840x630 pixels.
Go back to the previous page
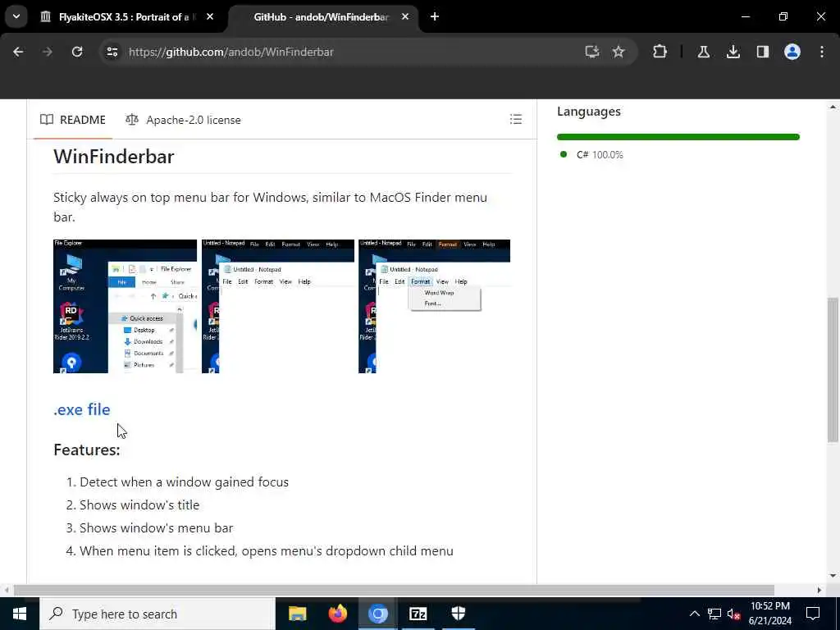(18, 52)
